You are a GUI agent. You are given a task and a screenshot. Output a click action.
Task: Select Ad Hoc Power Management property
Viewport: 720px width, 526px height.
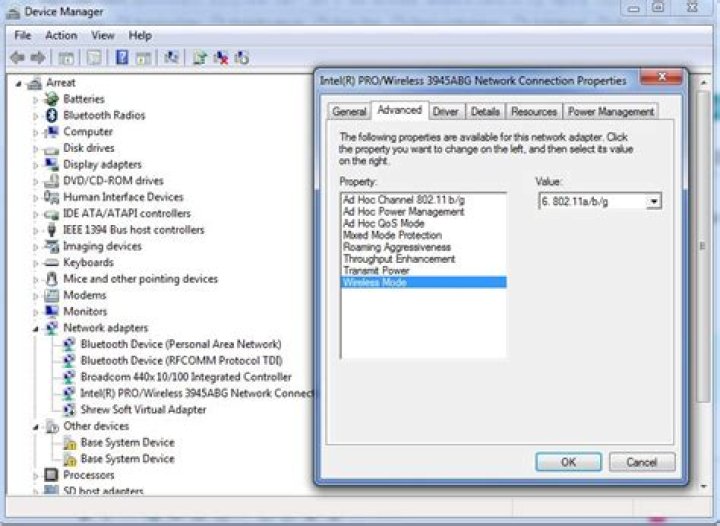coord(423,212)
